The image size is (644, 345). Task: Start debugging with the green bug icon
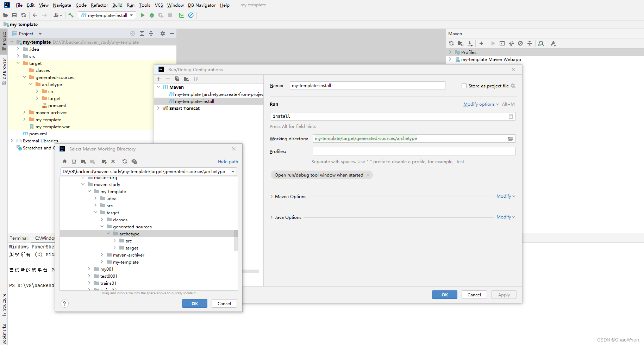pos(152,15)
